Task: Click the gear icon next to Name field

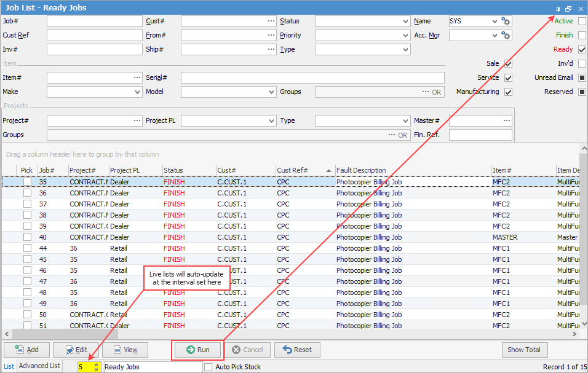Action: [x=506, y=22]
